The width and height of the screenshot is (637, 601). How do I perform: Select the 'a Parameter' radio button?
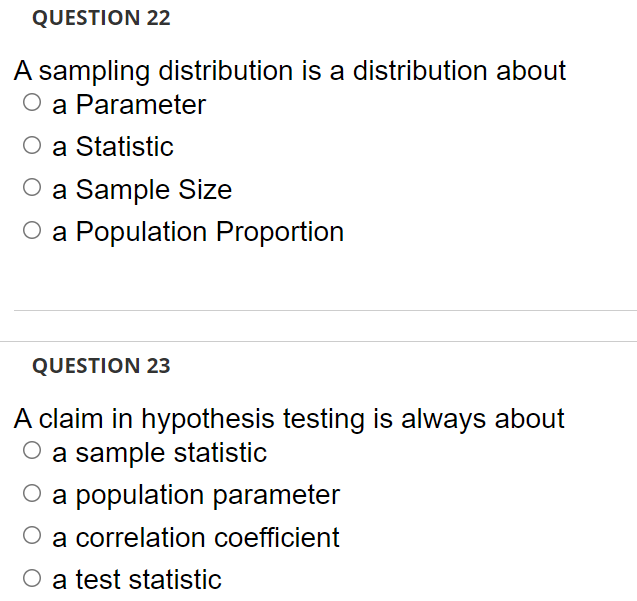pos(32,102)
